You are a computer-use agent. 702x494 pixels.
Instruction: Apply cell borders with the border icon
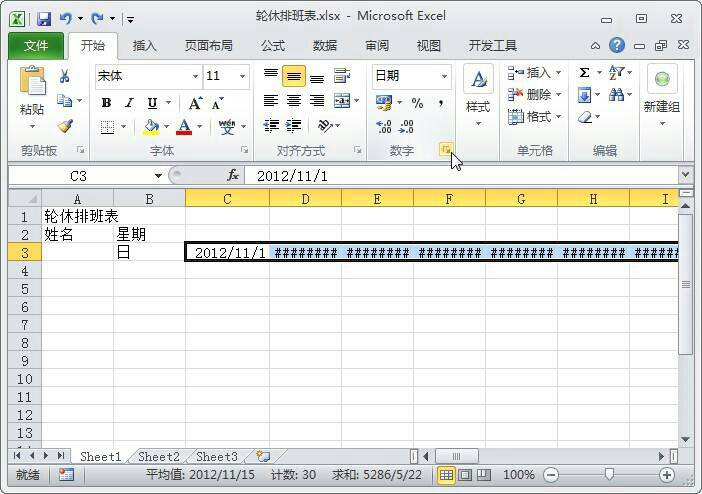(x=107, y=127)
